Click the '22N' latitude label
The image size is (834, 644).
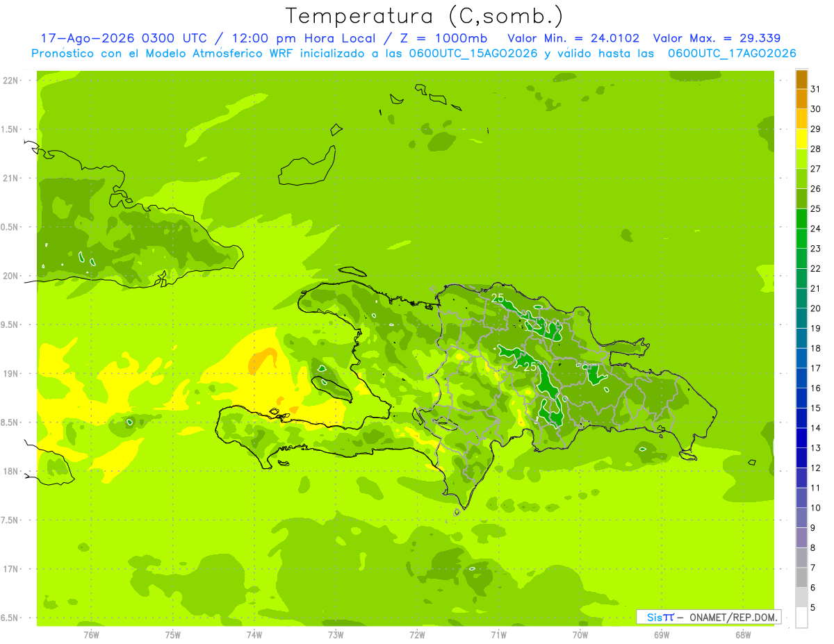12,81
